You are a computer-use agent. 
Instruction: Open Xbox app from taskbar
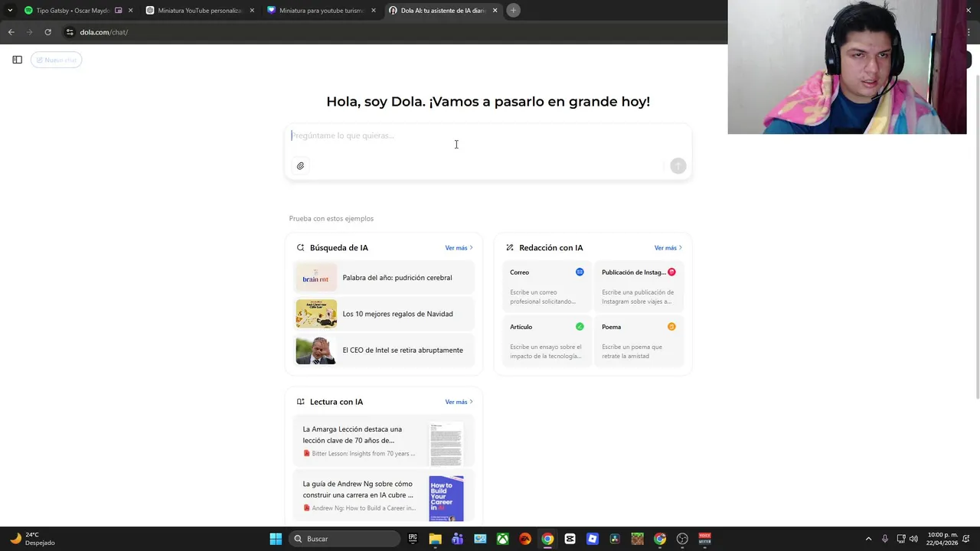pyautogui.click(x=502, y=539)
